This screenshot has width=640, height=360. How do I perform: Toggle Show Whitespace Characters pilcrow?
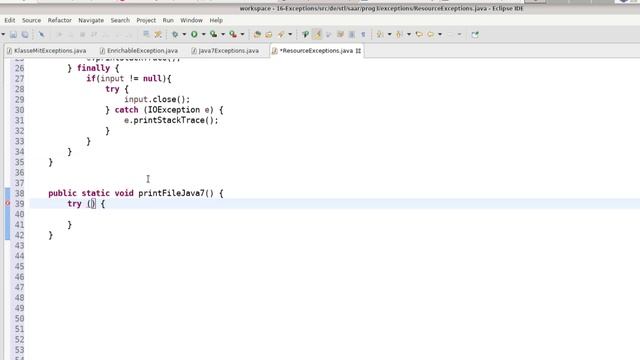[363, 35]
